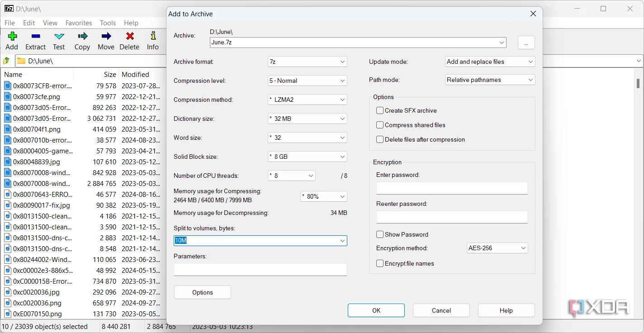This screenshot has height=333, width=644.
Task: Check the Encrypt file names option
Action: 380,263
